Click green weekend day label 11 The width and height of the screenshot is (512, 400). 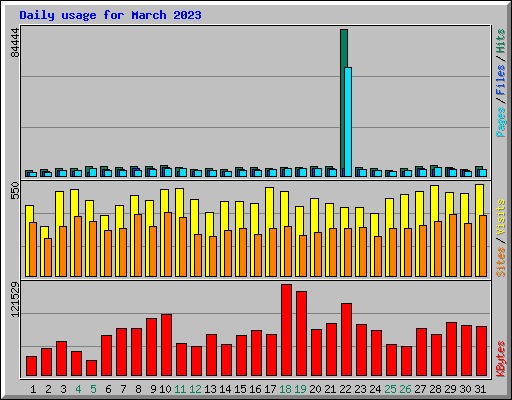[x=180, y=389]
